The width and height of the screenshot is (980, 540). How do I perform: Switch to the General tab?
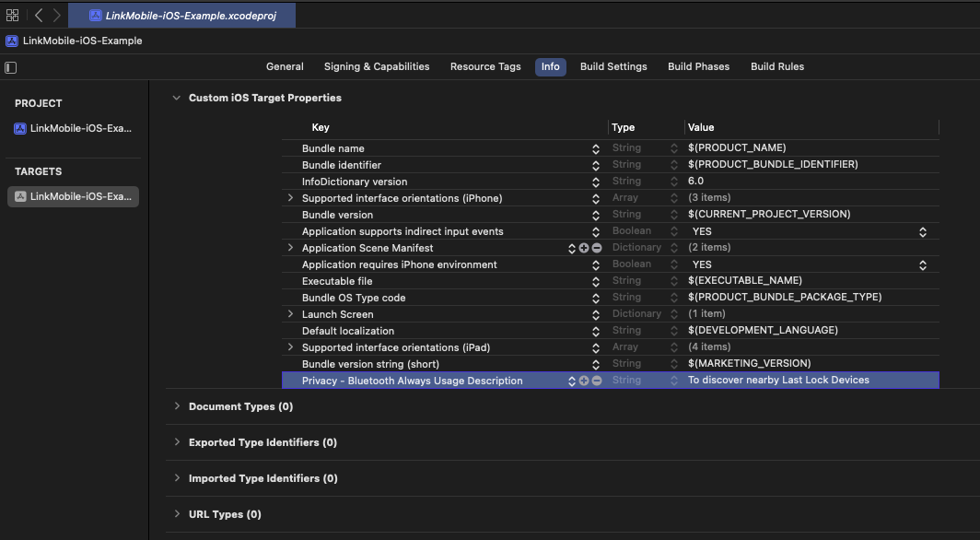[285, 67]
